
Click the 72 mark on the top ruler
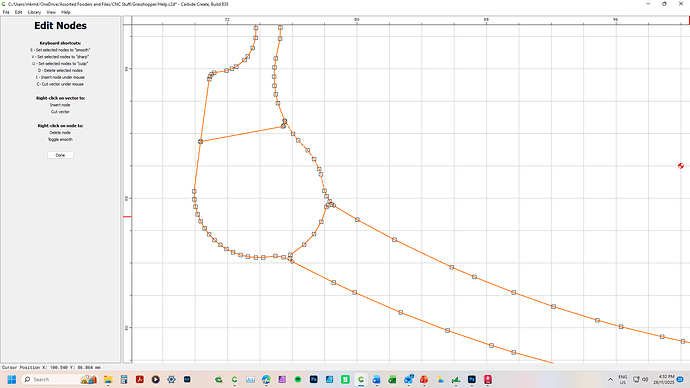227,19
